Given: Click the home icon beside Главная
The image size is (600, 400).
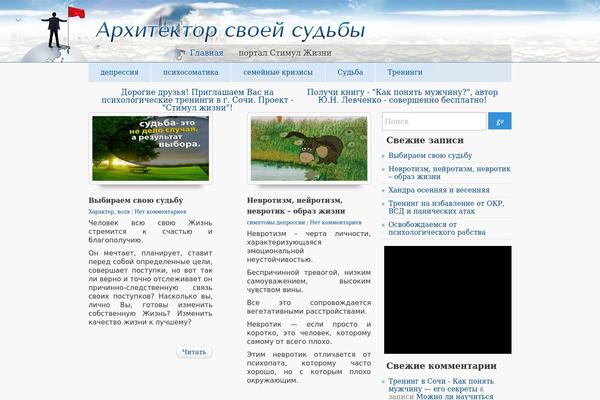Looking at the screenshot, I should pos(180,54).
